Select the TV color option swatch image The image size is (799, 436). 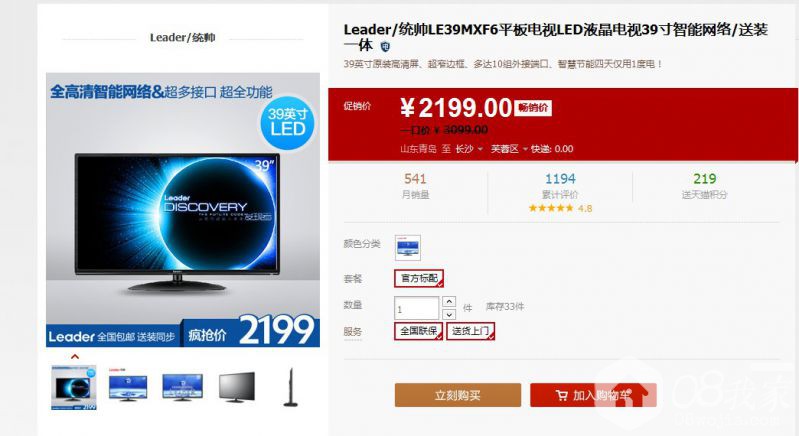tap(408, 248)
